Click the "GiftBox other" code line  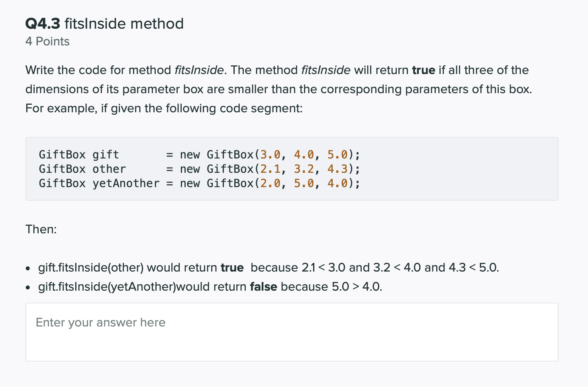(199, 169)
